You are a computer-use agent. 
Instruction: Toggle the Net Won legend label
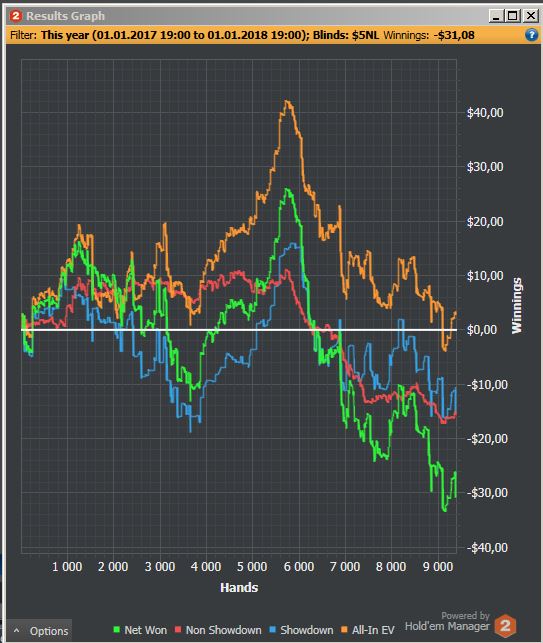point(146,630)
